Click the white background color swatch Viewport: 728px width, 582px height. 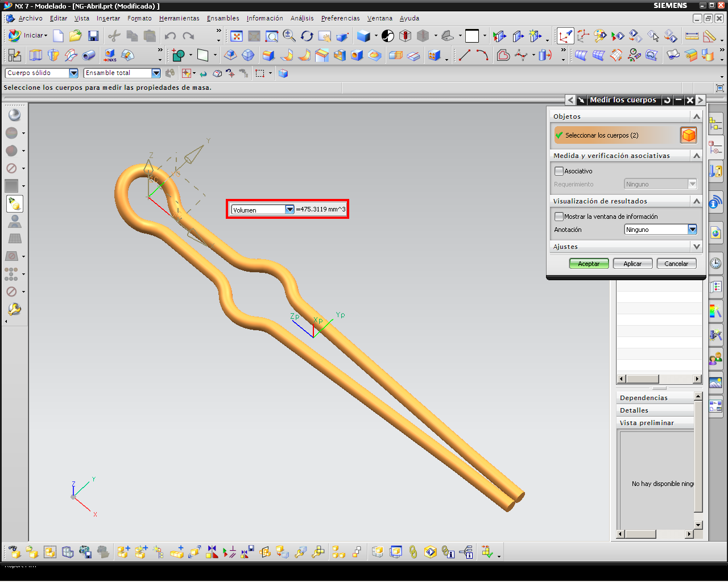[472, 36]
